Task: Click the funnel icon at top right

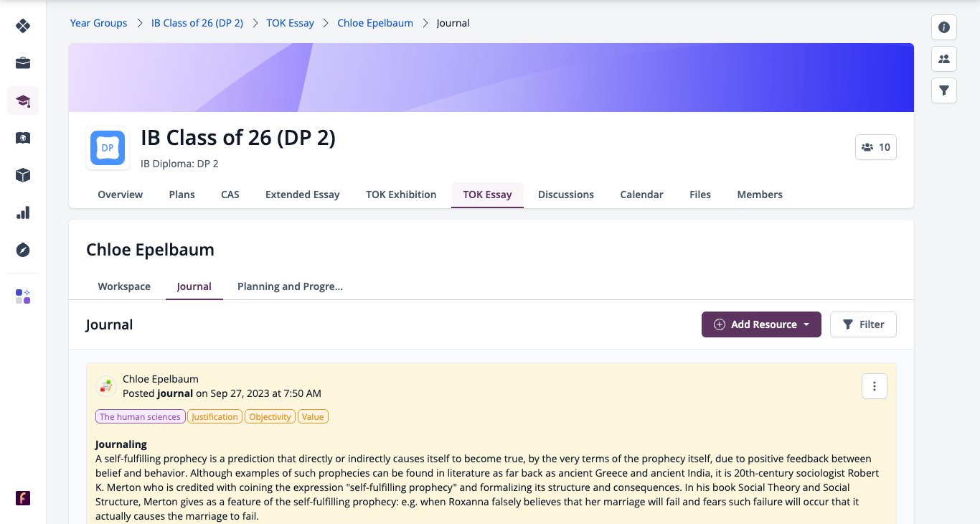Action: tap(944, 90)
